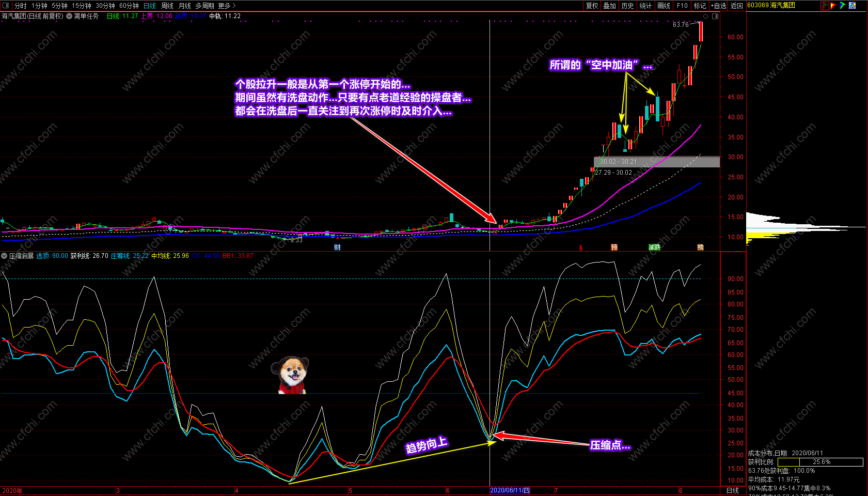Click the 标记 mark button
The image size is (868, 496).
(x=700, y=6)
